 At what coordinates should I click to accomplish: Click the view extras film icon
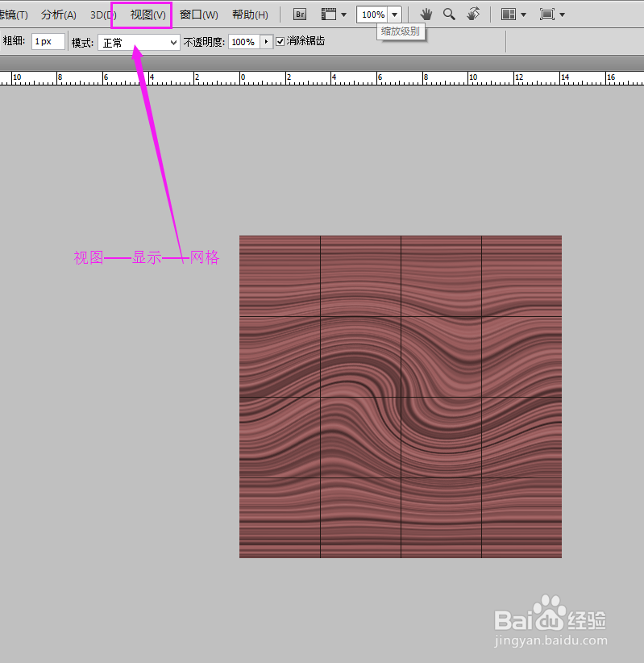point(328,15)
